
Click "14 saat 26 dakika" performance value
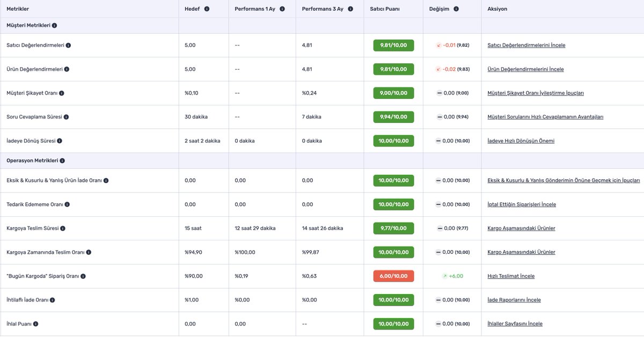click(x=323, y=229)
